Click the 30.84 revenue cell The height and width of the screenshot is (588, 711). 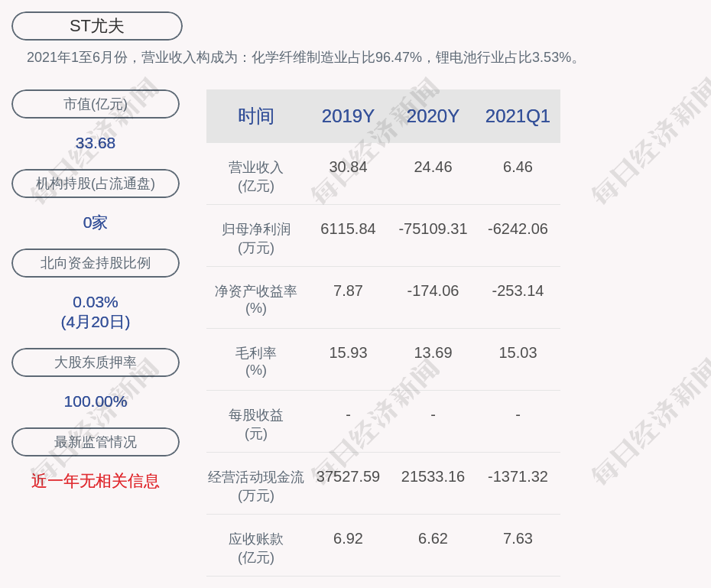click(x=348, y=167)
